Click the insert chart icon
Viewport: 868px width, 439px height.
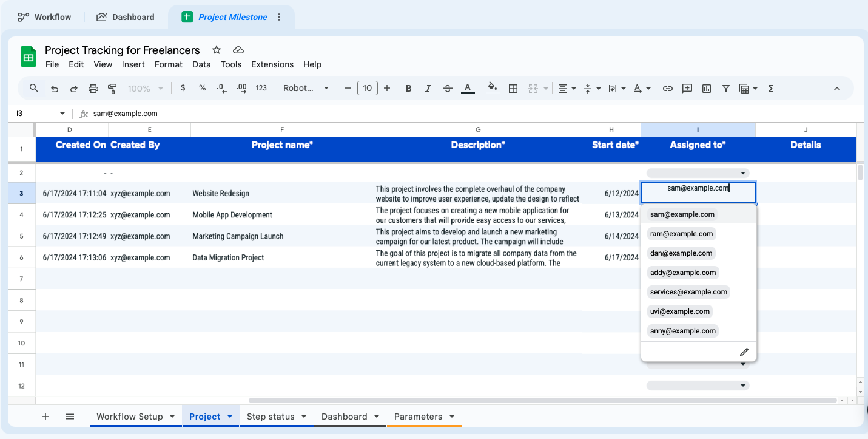click(707, 89)
